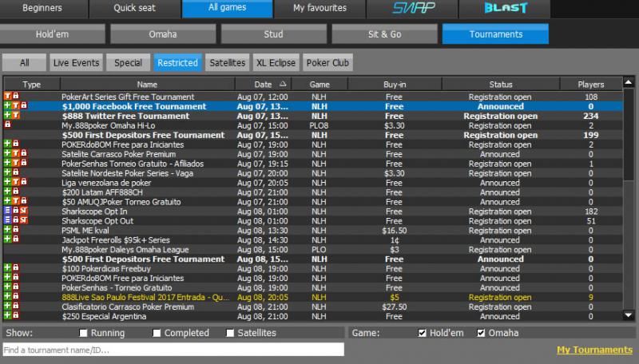639x364 pixels.
Task: Select the Omaha game type button
Action: pyautogui.click(x=163, y=34)
